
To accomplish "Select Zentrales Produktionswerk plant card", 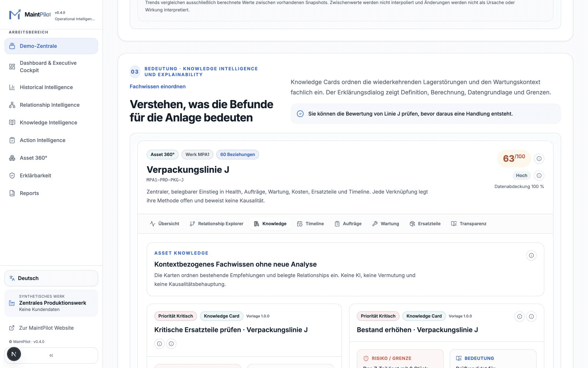I will coord(51,303).
